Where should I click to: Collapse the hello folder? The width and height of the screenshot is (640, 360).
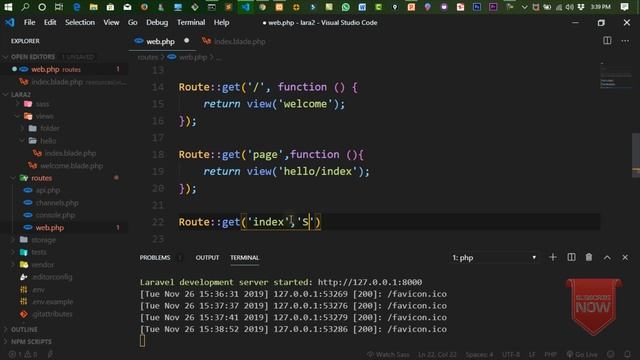click(48, 141)
